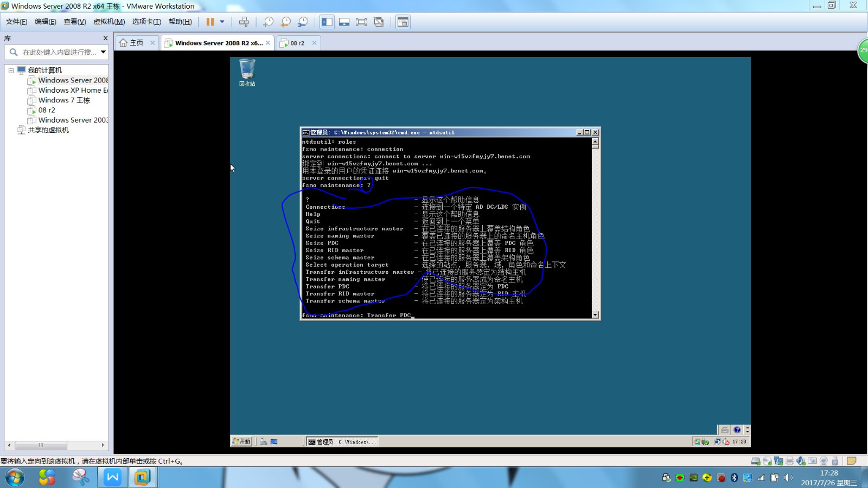The width and height of the screenshot is (868, 488).
Task: Open the 虚拟机(M) menu
Action: pyautogui.click(x=109, y=22)
